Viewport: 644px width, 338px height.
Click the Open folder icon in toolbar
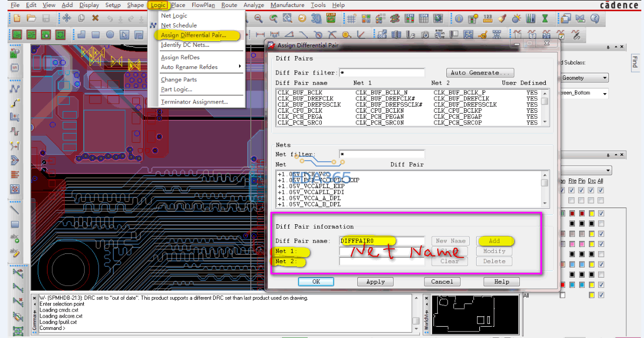31,18
